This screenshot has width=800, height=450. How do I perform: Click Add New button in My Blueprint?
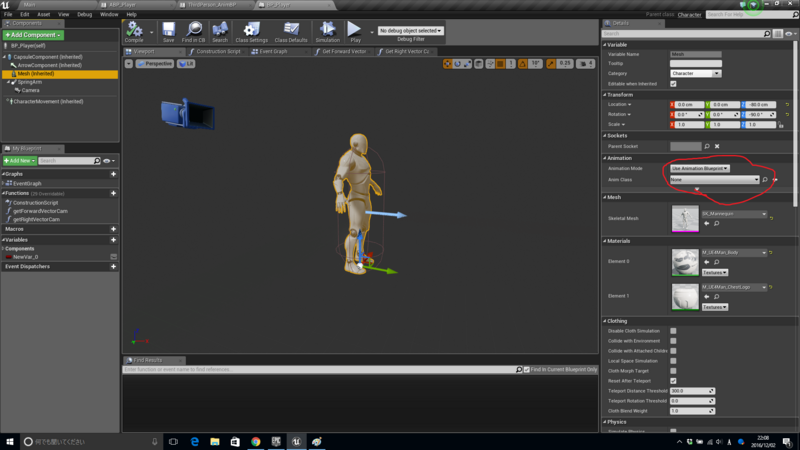coord(20,161)
